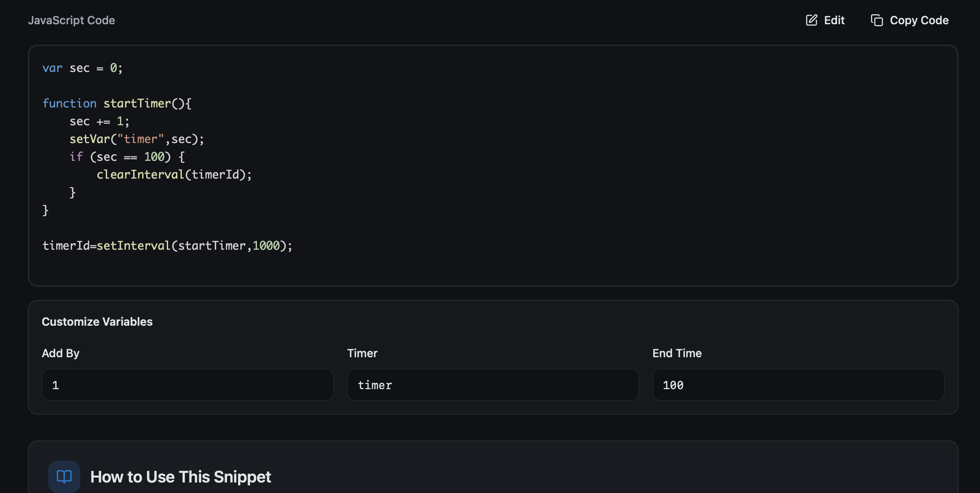Click the Customize Variables section title

(97, 322)
